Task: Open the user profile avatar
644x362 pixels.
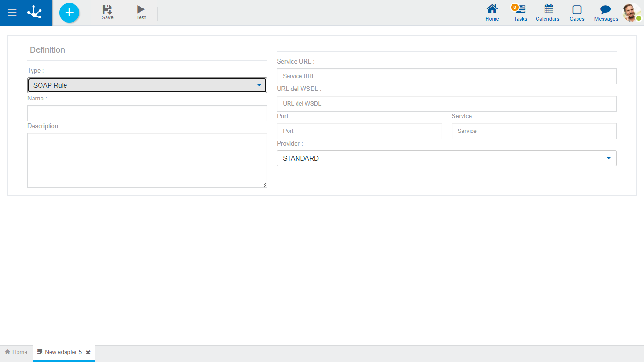Action: point(631,13)
